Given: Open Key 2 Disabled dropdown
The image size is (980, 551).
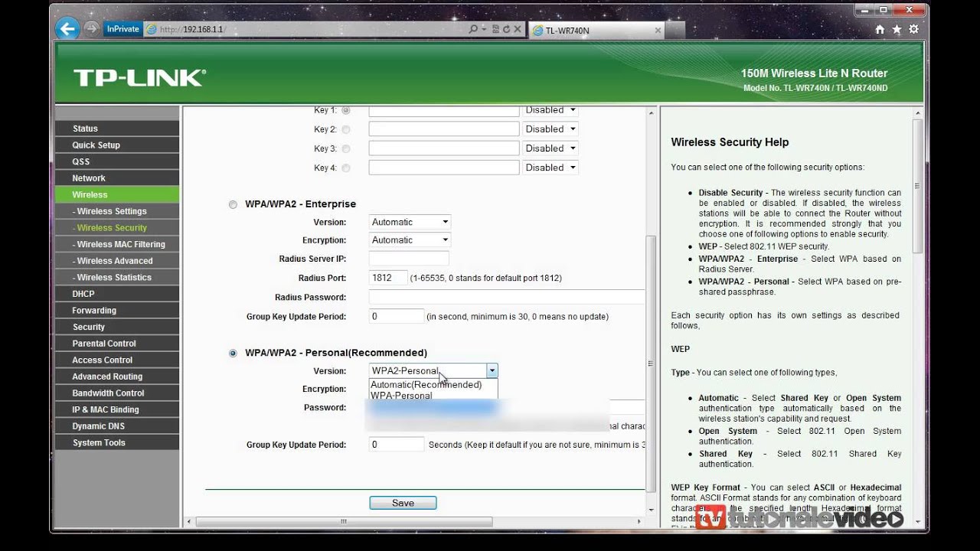Looking at the screenshot, I should (x=550, y=129).
